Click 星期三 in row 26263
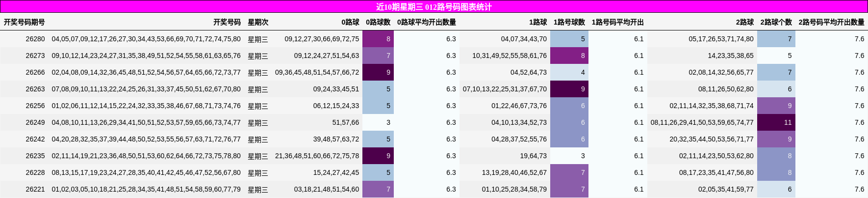The width and height of the screenshot is (868, 198). [258, 89]
